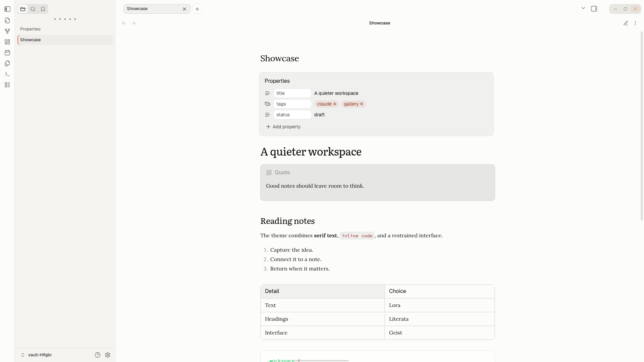Expand the Properties folder in sidebar
Viewport: 644px width, 362px height.
(x=65, y=29)
